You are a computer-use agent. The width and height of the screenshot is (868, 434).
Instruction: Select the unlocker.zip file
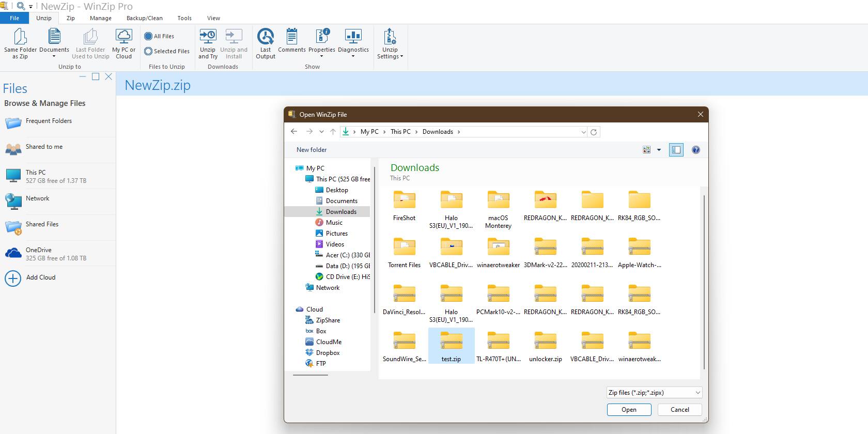[545, 346]
